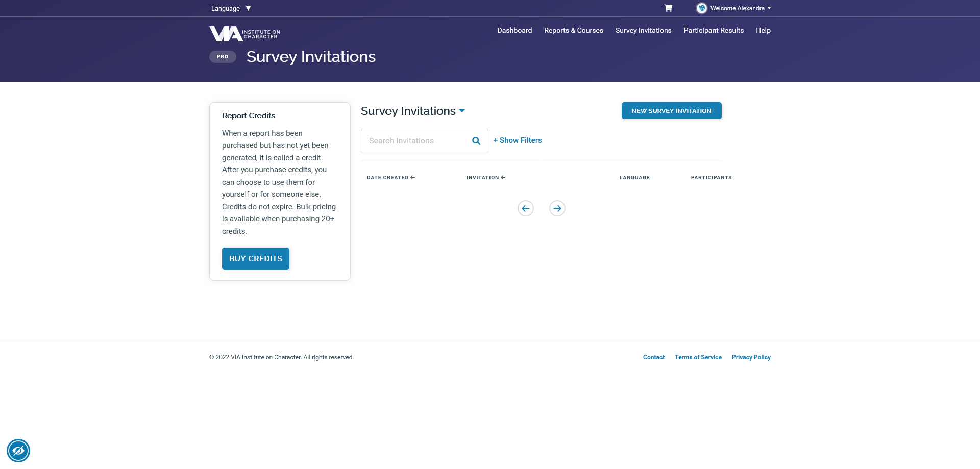This screenshot has height=469, width=980.
Task: Click the search magnifier icon
Action: (x=476, y=141)
